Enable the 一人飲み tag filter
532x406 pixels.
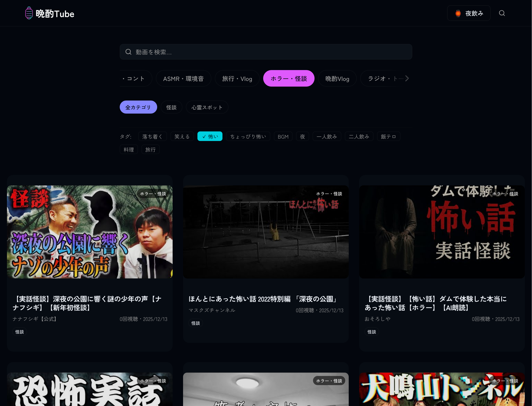[327, 137]
